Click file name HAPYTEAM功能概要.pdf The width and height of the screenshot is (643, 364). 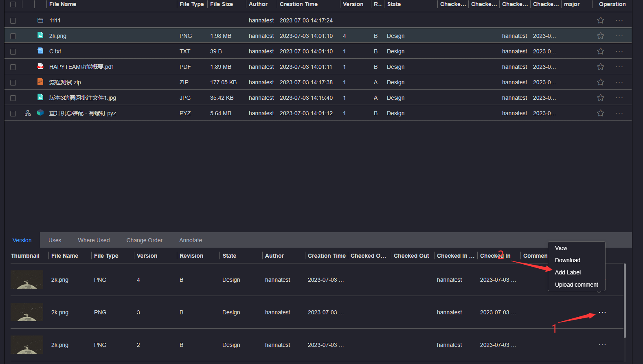click(x=81, y=67)
